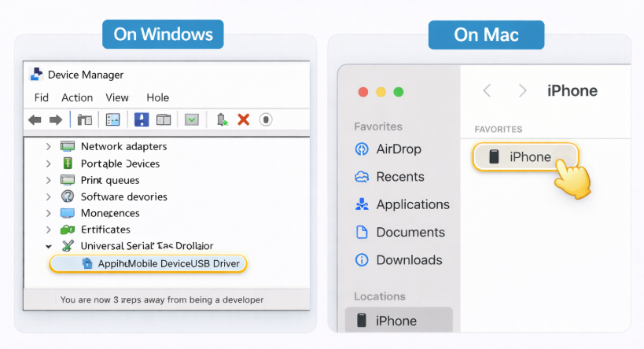
Task: Expand the Portable Devices node
Action: pyautogui.click(x=49, y=163)
